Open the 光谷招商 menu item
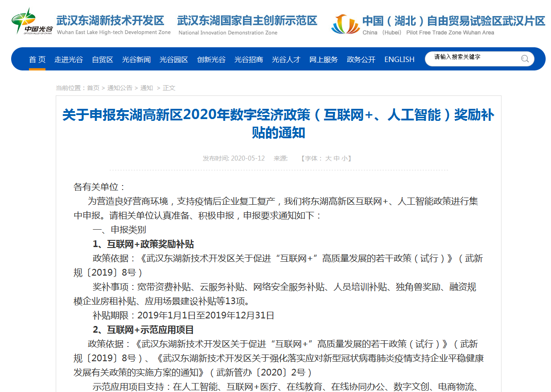This screenshot has height=392, width=551. pyautogui.click(x=249, y=59)
